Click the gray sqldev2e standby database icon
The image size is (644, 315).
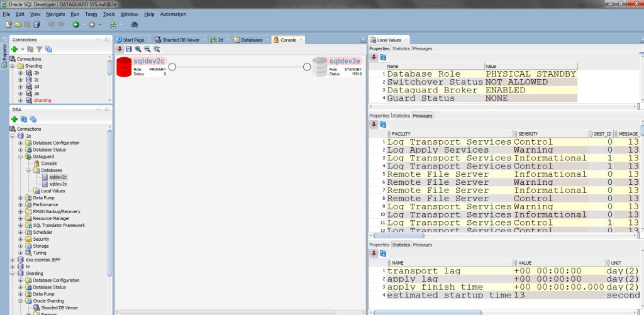click(319, 67)
